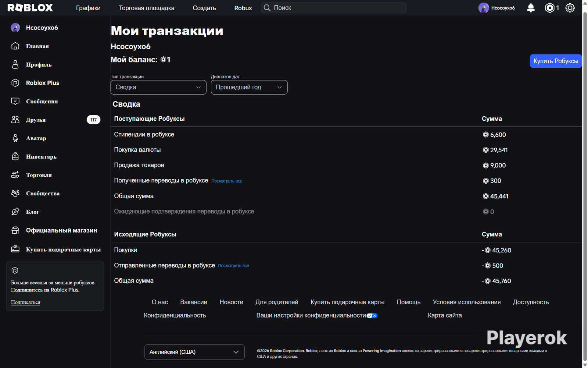Click the Сообщества groups icon

[15, 193]
